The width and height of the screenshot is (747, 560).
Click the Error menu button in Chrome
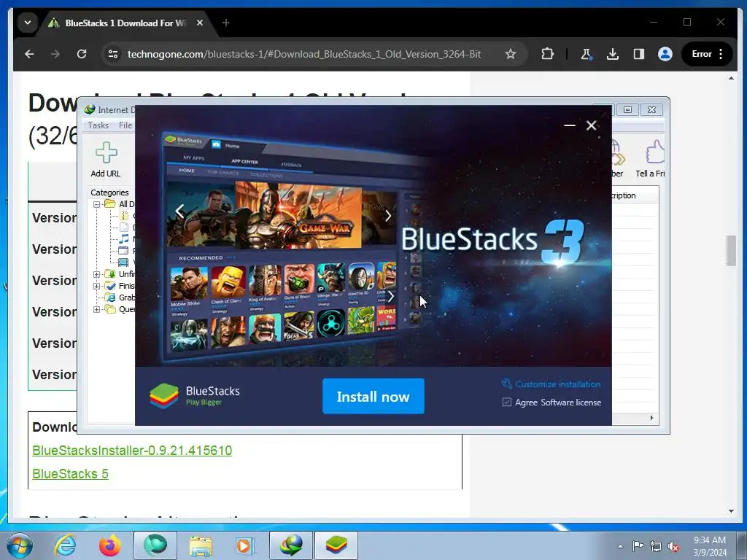click(708, 54)
